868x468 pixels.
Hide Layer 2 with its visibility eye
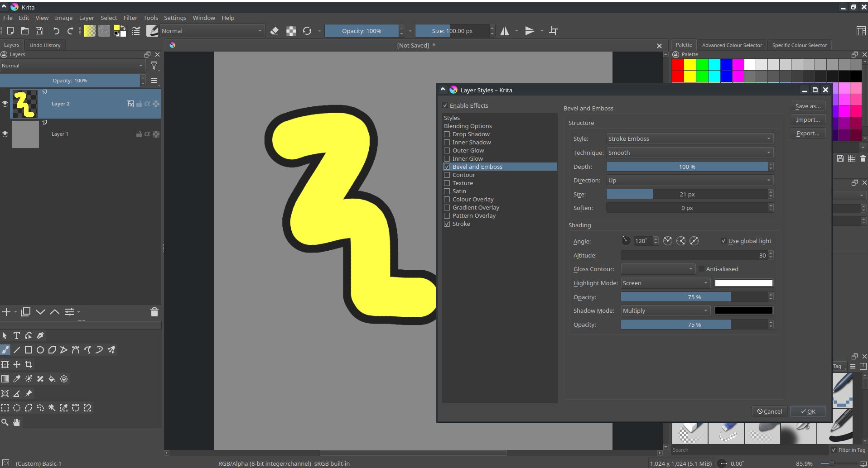click(5, 104)
